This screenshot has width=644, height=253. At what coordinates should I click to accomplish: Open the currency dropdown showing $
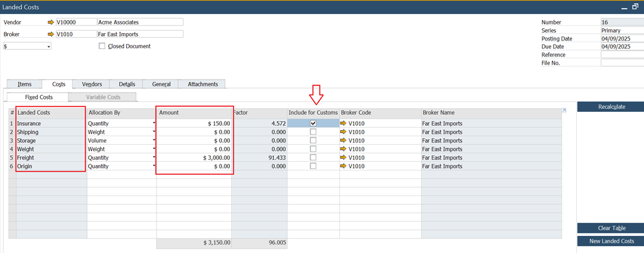(48, 46)
